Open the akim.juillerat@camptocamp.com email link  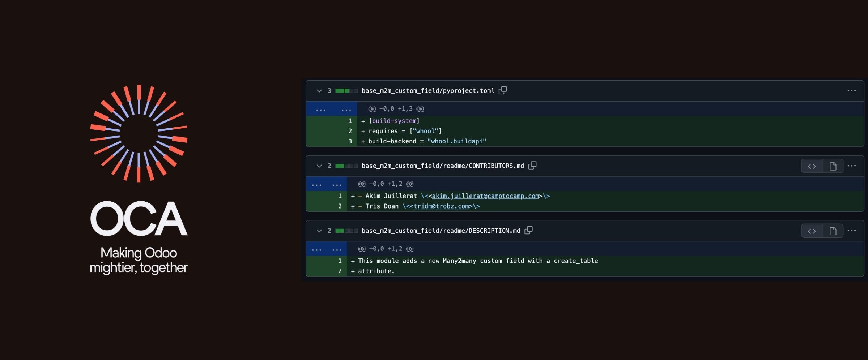[x=485, y=196]
